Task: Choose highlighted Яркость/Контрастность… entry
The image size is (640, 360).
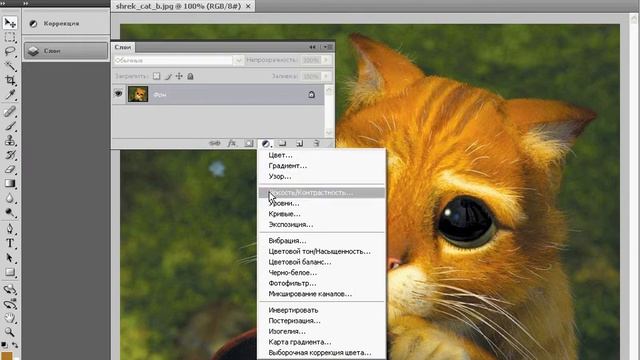Action: tap(322, 192)
